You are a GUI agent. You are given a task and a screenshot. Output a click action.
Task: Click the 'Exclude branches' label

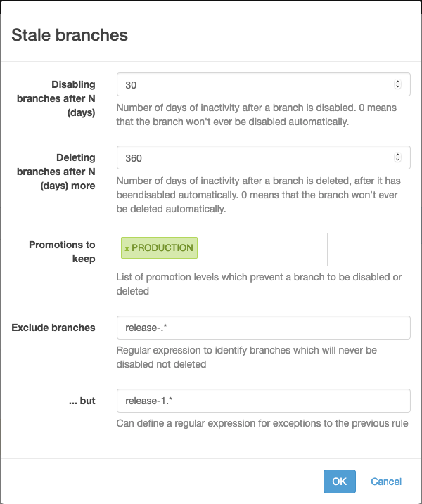point(53,328)
